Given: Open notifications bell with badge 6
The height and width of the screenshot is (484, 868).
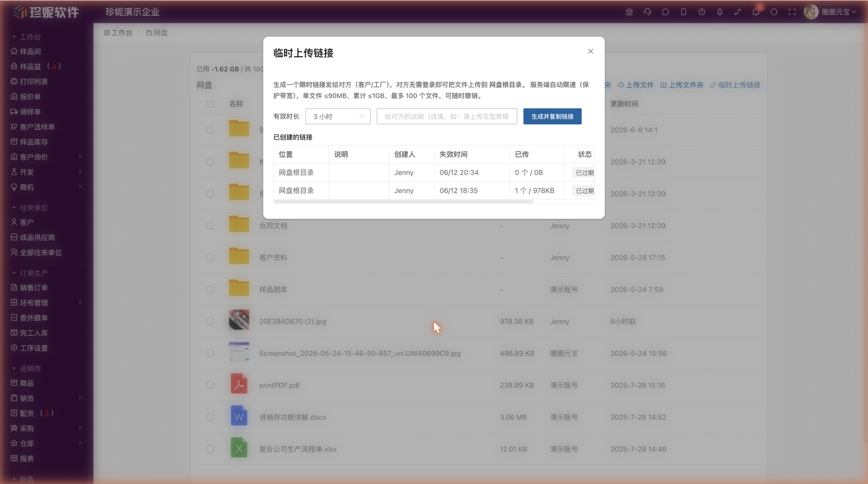Looking at the screenshot, I should [x=756, y=12].
